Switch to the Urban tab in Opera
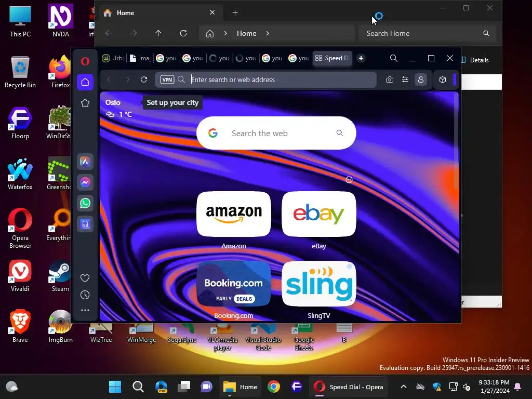532x399 pixels. (x=113, y=58)
